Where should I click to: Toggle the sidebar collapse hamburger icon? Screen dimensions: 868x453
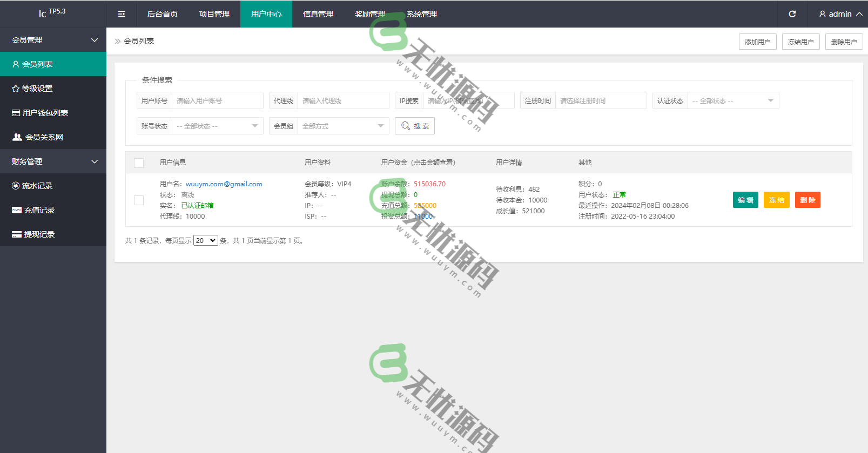[122, 14]
